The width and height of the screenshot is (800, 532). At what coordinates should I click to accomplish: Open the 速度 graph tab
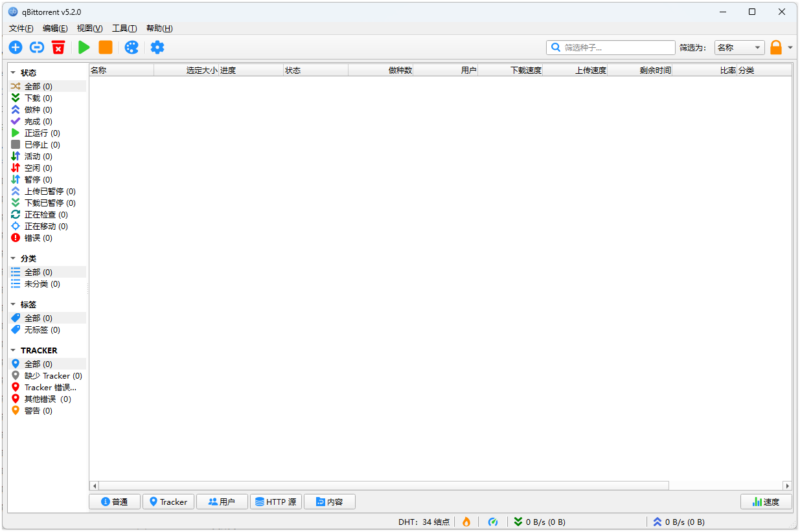tap(766, 502)
